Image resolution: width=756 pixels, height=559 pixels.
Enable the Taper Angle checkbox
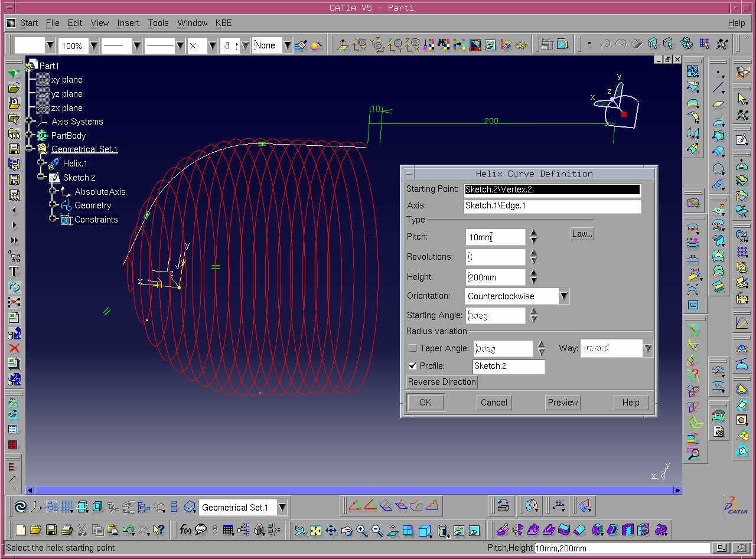[412, 348]
